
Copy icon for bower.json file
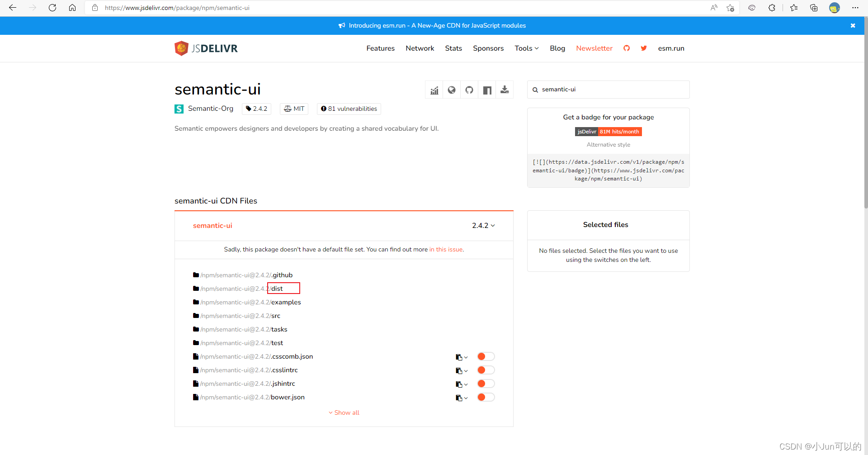462,398
